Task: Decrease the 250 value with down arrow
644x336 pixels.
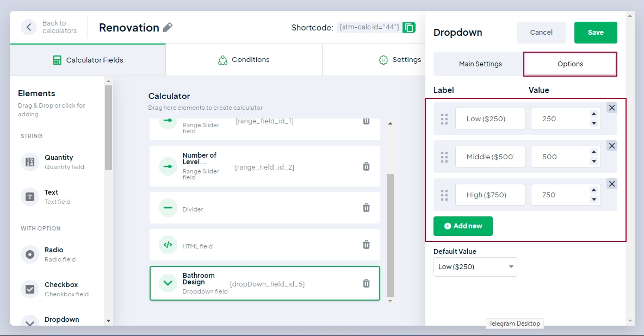Action: [x=594, y=123]
